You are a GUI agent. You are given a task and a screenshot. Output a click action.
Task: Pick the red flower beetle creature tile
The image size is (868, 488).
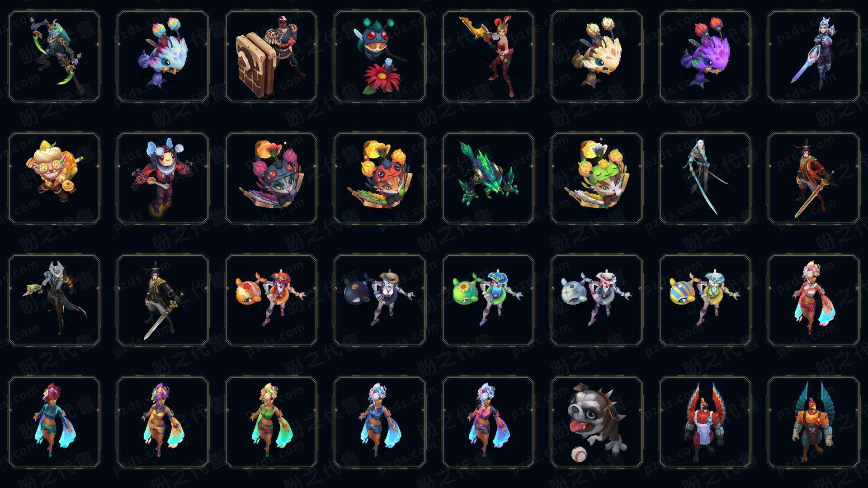tap(380, 56)
